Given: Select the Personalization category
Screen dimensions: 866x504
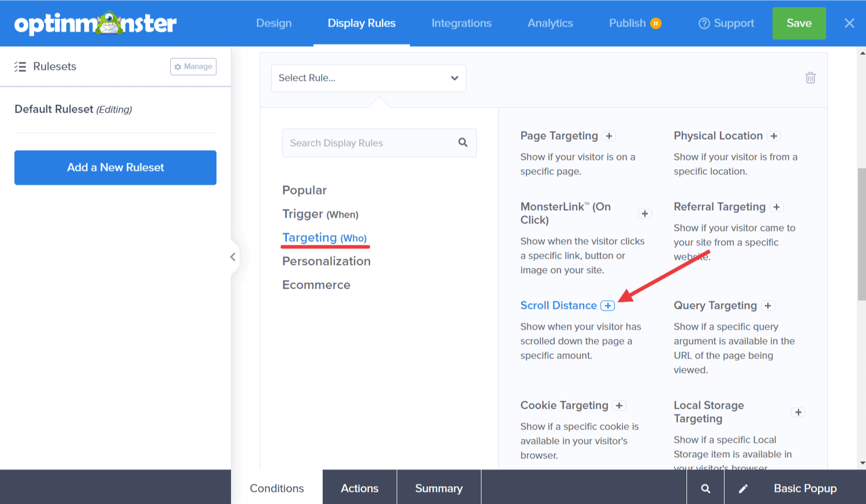Looking at the screenshot, I should tap(326, 261).
